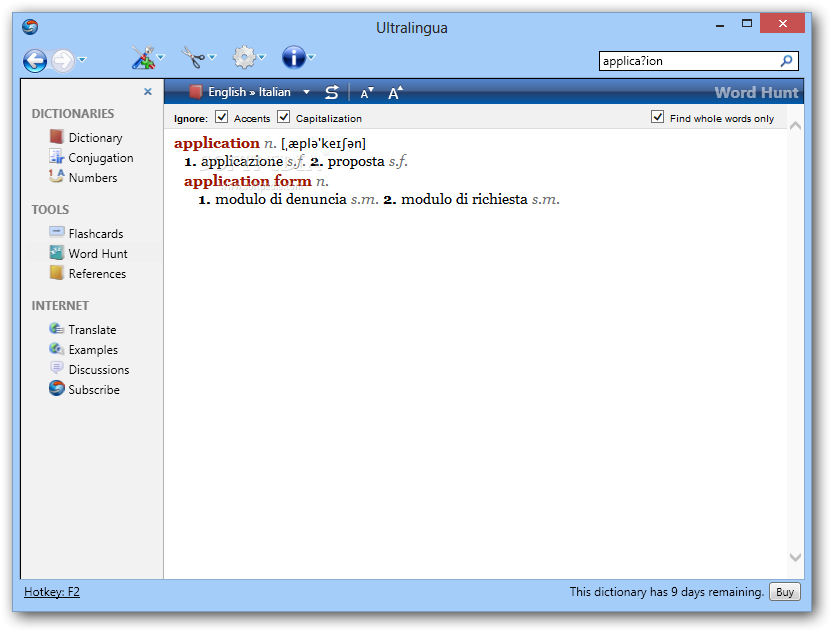Open References tool
Viewport: 832px width, 632px height.
pos(98,274)
